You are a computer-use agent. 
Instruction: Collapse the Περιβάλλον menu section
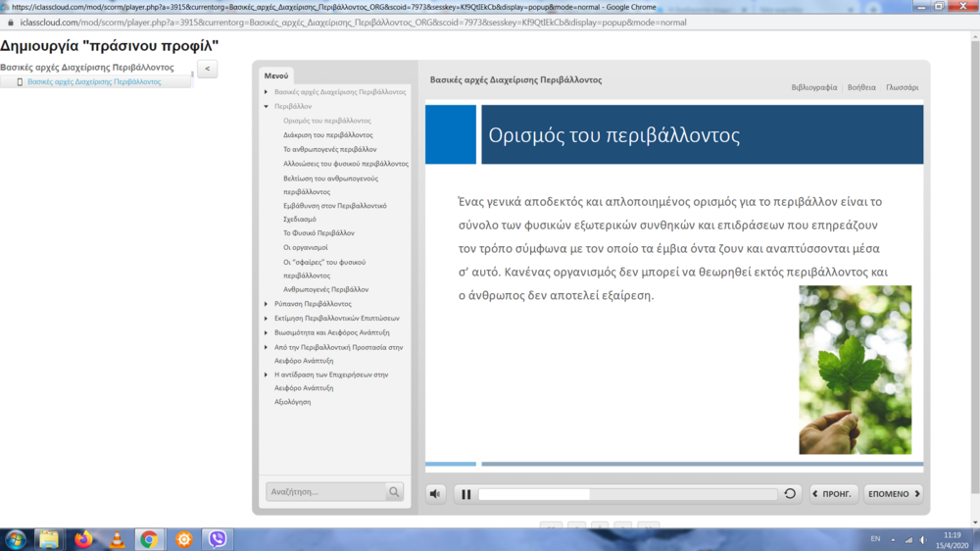[266, 106]
